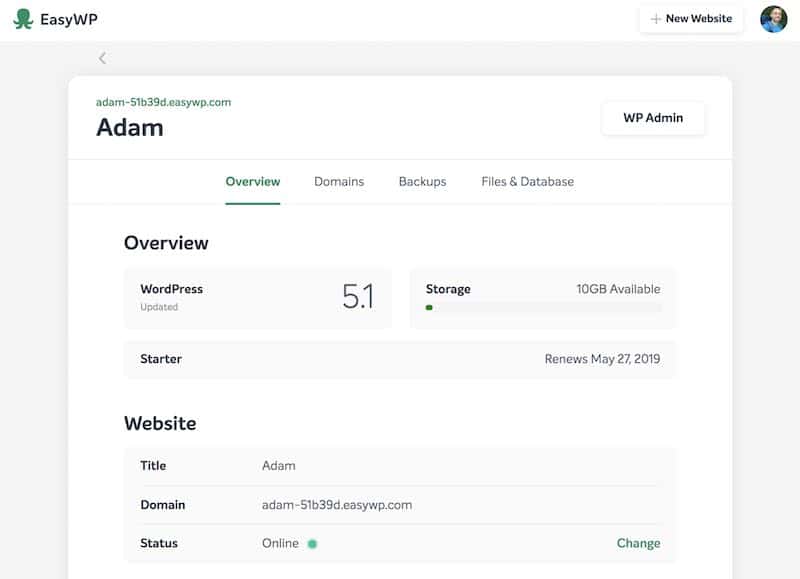Screen dimensions: 800x579
Task: Click the 'Overview' section heading
Action: [166, 243]
